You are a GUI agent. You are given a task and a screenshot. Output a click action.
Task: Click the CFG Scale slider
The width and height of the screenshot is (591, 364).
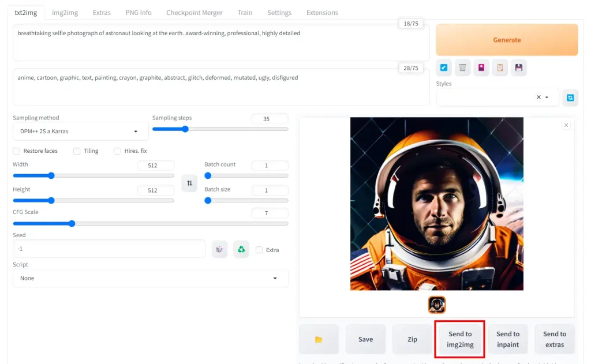(150, 223)
